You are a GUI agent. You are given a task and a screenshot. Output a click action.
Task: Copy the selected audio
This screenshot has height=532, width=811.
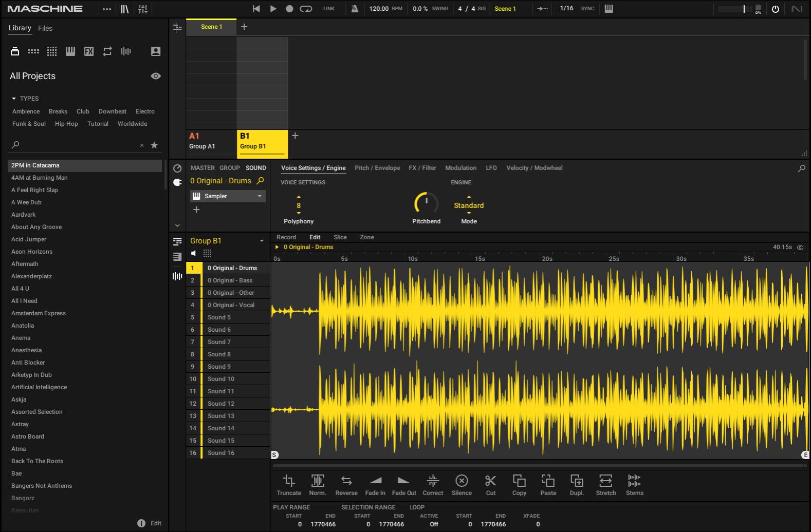pyautogui.click(x=519, y=485)
